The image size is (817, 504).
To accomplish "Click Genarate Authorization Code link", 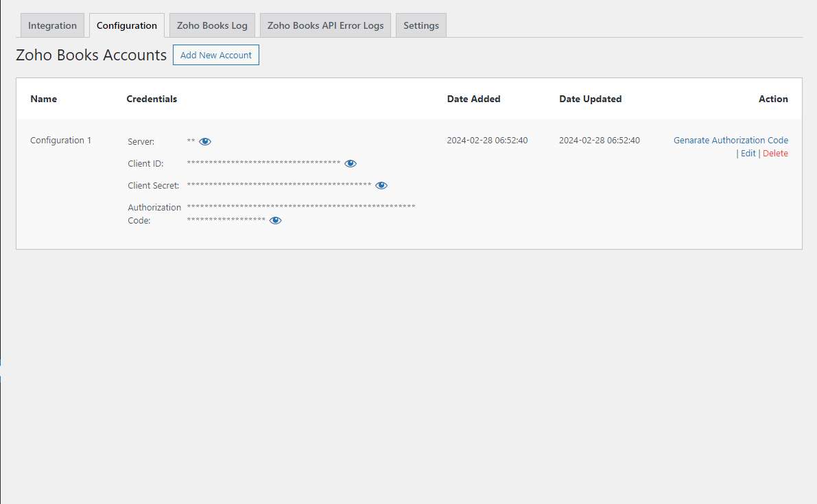I will 731,140.
